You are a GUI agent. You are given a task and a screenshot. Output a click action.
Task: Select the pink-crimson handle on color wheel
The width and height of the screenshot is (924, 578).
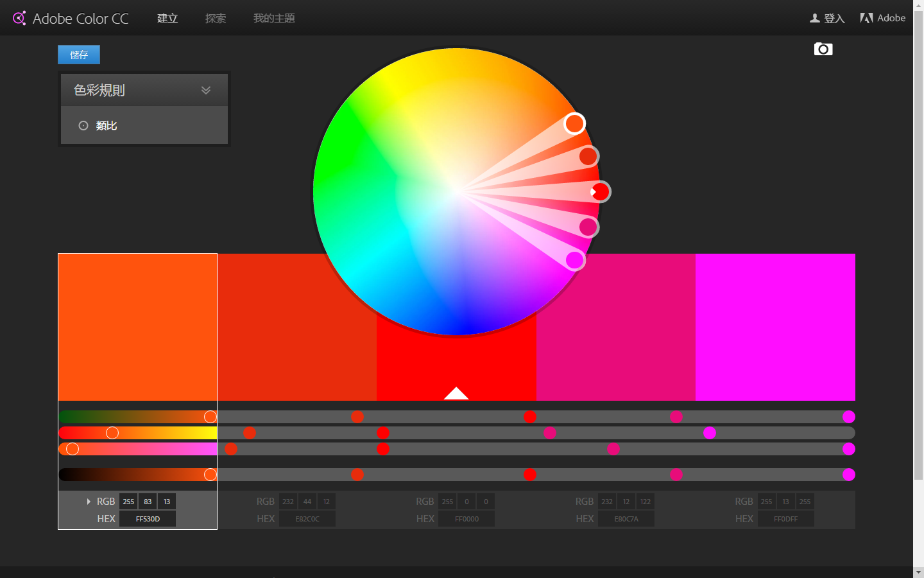(x=588, y=227)
